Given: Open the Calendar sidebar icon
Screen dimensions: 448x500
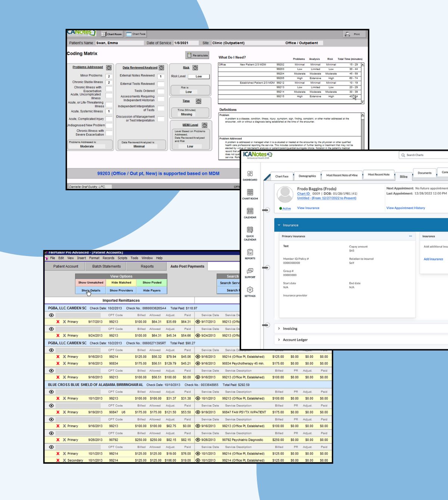Looking at the screenshot, I should [250, 213].
